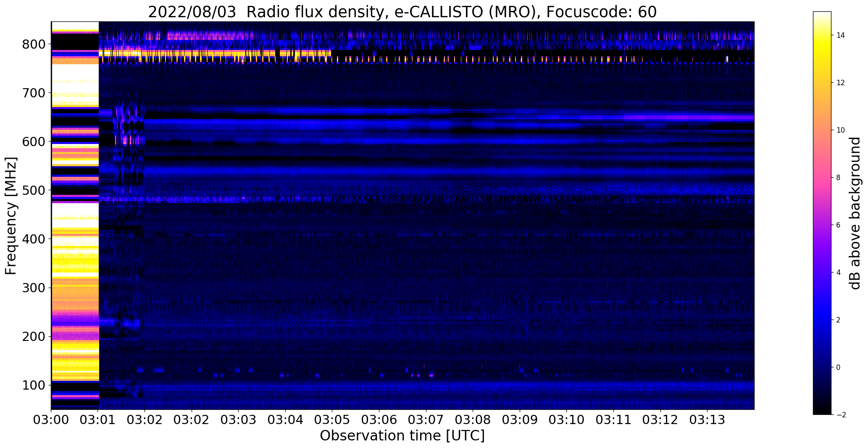Click the 03:06 time tick label
868x448 pixels.
click(379, 420)
